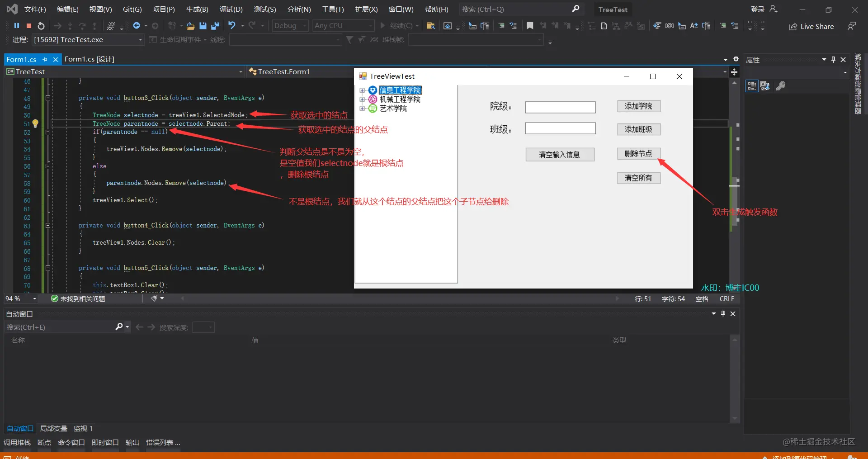Collapse the else block outline toggle
The width and height of the screenshot is (868, 459).
point(47,166)
